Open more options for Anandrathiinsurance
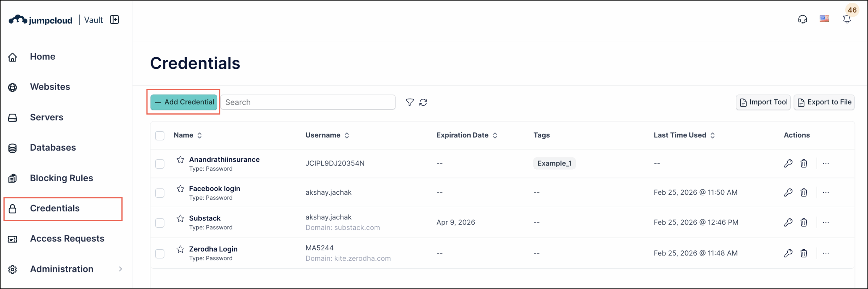Screen dimensions: 868x289 826,163
